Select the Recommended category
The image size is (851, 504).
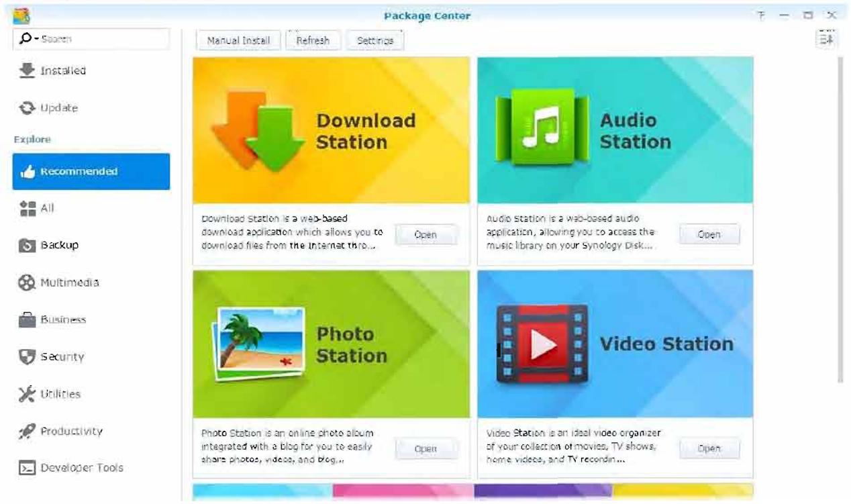pyautogui.click(x=91, y=172)
